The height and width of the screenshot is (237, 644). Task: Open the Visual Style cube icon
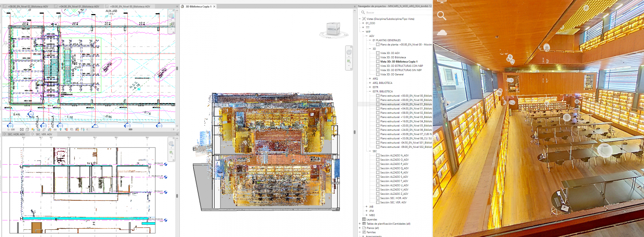pyautogui.click(x=27, y=129)
